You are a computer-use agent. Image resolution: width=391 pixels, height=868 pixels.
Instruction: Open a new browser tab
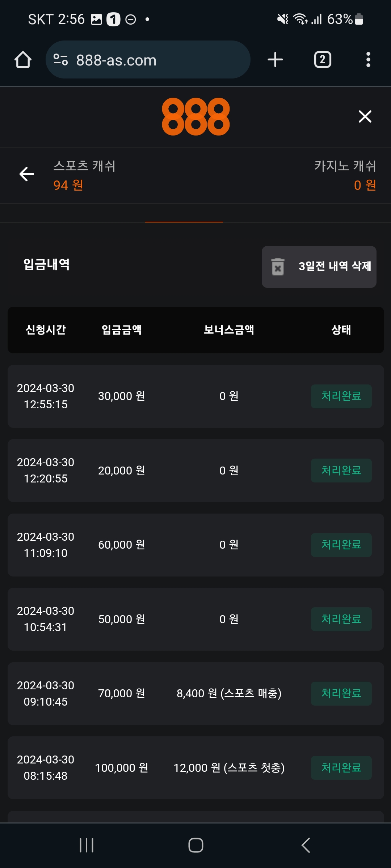[275, 60]
